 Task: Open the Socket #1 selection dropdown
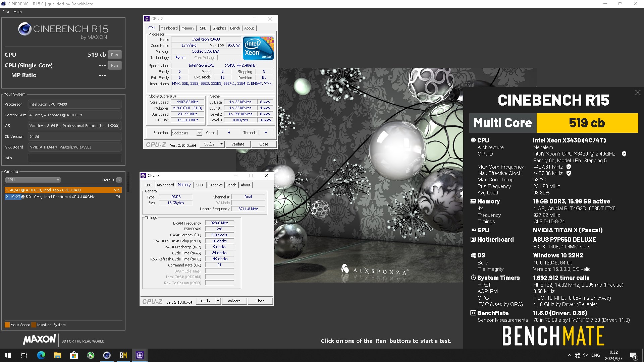click(186, 133)
